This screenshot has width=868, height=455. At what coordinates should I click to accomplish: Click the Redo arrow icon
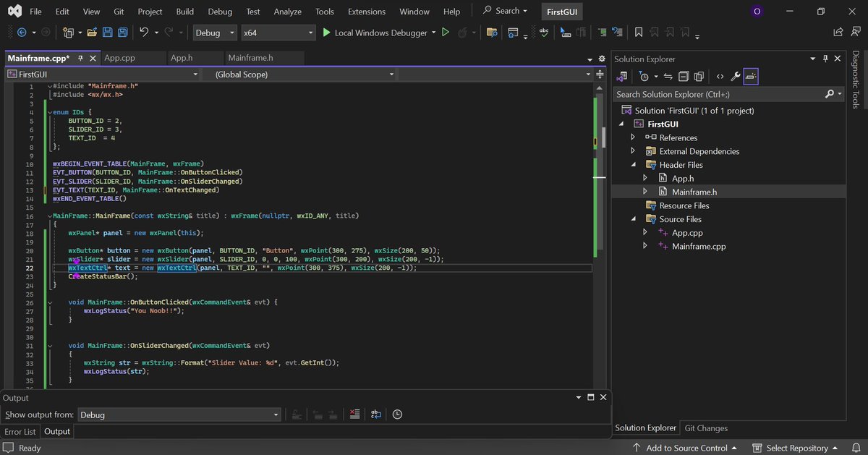tap(169, 33)
